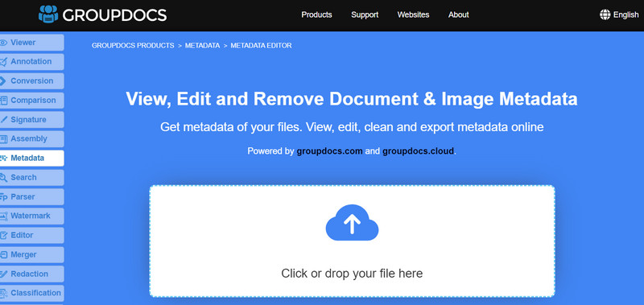The width and height of the screenshot is (644, 305).
Task: Open the Websites menu
Action: pyautogui.click(x=413, y=14)
